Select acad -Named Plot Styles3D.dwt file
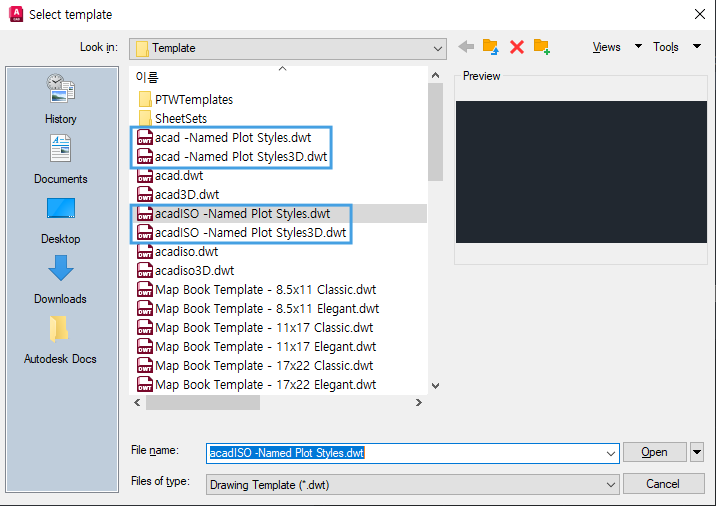Image resolution: width=716 pixels, height=506 pixels. pos(232,157)
